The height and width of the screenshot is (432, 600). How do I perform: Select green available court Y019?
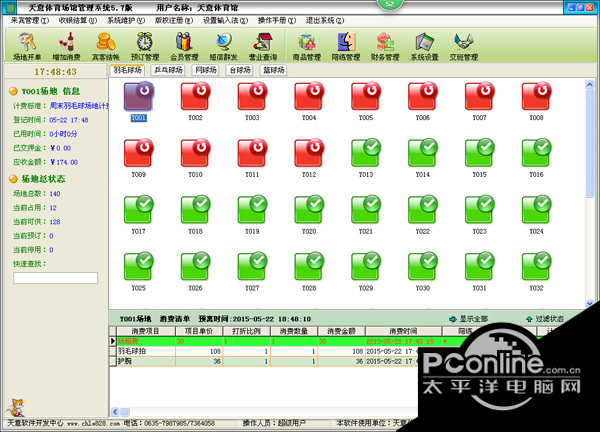pyautogui.click(x=252, y=215)
